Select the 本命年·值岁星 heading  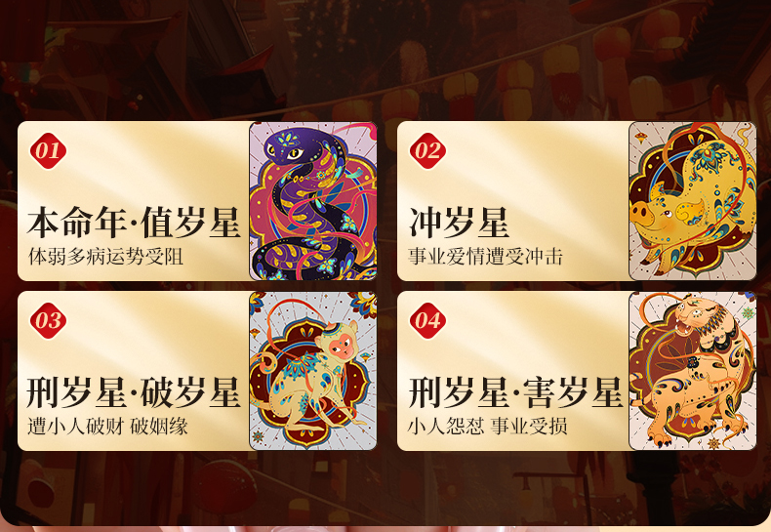[134, 223]
